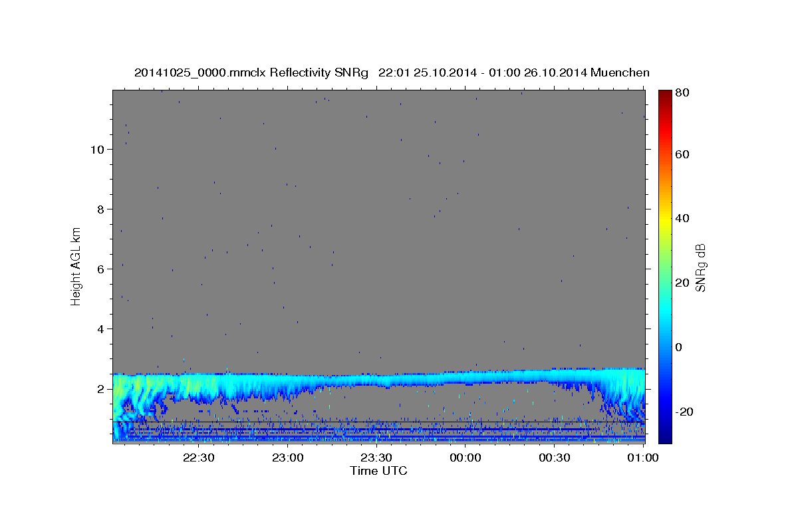The image size is (798, 532).
Task: Pick the dark blue bottom of colorbar
Action: click(x=665, y=438)
